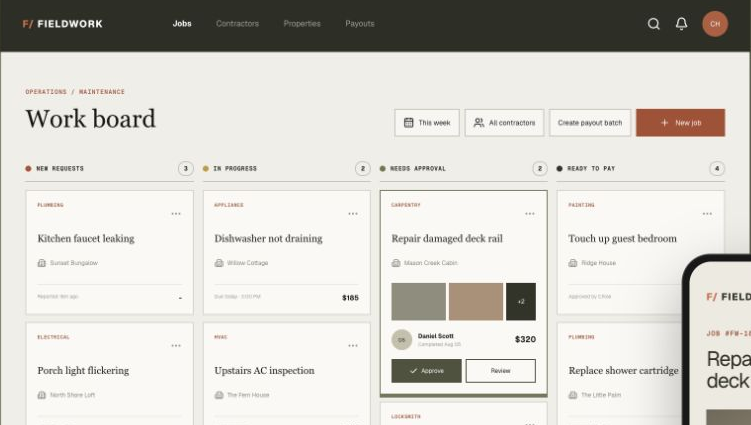Screen dimensions: 751x425
Task: Open notifications bell icon
Action: [681, 24]
